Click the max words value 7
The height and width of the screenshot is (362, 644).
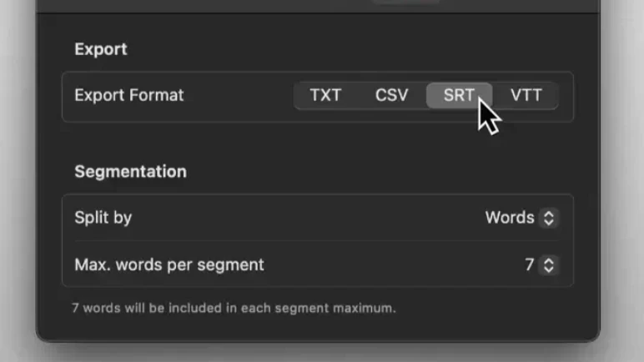(x=530, y=265)
